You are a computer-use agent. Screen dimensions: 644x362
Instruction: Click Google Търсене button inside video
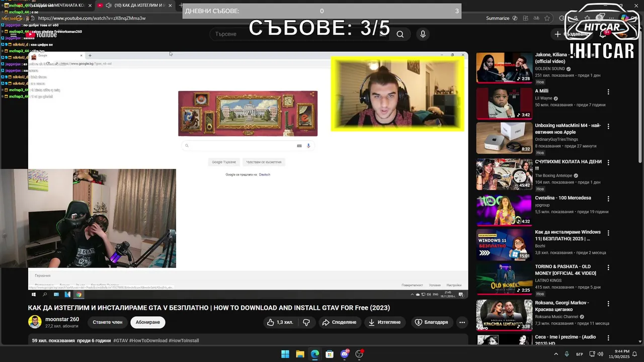pos(224,162)
